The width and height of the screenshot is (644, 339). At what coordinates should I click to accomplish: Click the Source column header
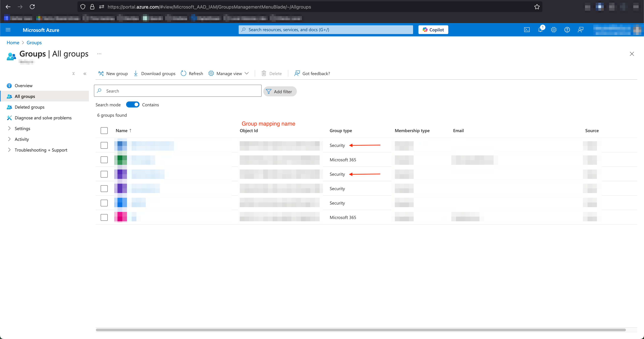click(x=592, y=130)
